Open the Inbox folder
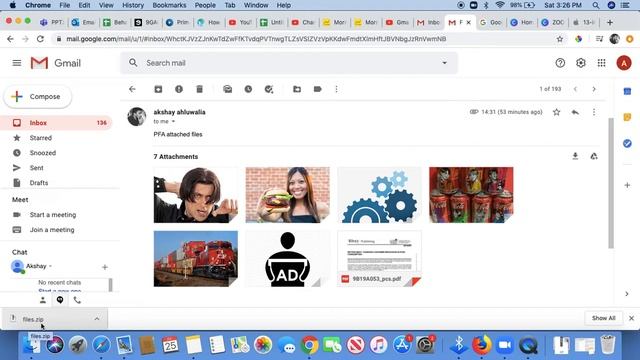Image resolution: width=640 pixels, height=360 pixels. tap(57, 123)
